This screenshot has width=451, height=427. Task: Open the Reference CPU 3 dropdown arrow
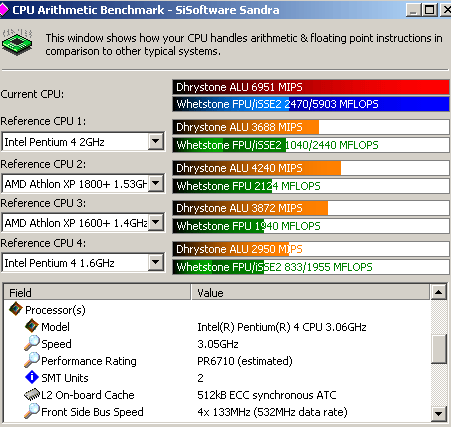coord(156,222)
